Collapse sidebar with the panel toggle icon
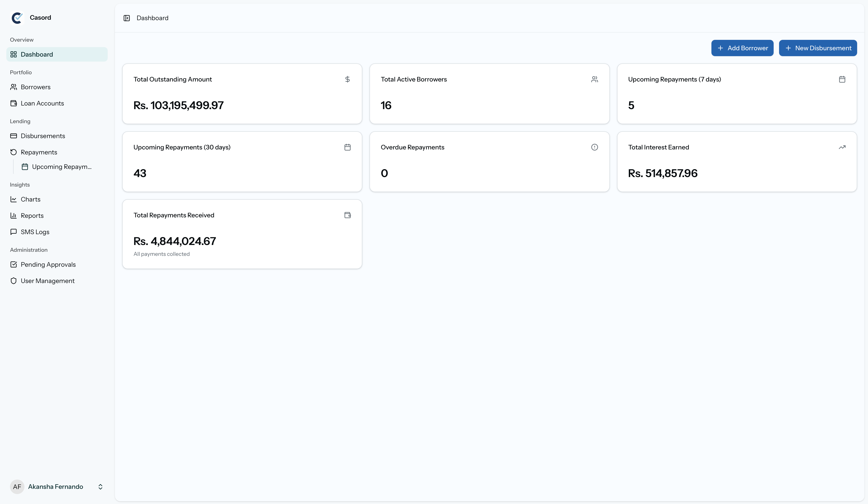The height and width of the screenshot is (504, 868). (126, 18)
